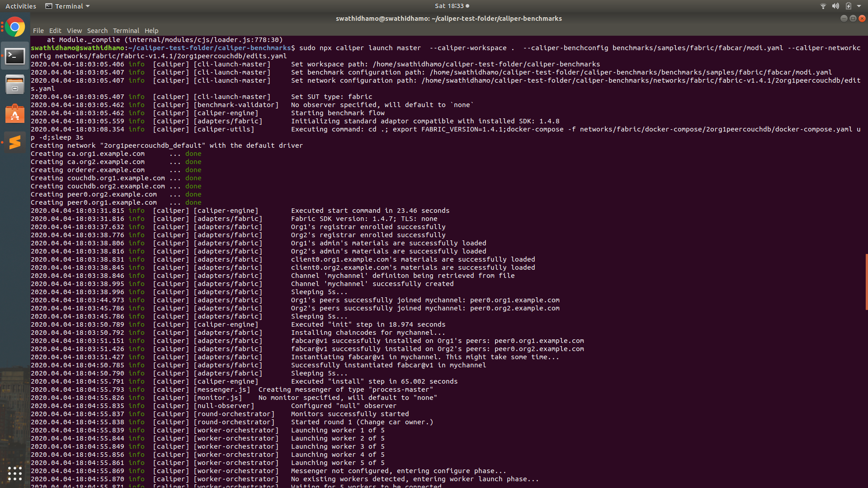Screen dimensions: 868x488
Task: Open Sublime Text from the dock
Action: pos(15,142)
